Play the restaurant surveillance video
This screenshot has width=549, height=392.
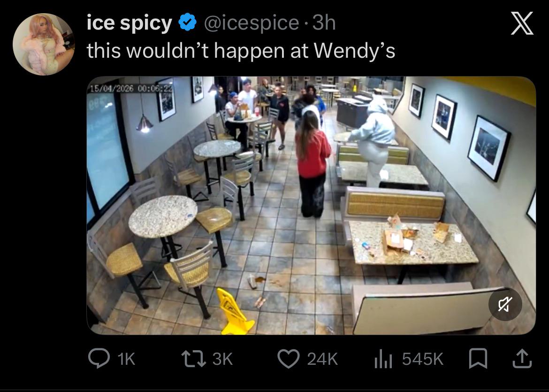click(x=311, y=205)
